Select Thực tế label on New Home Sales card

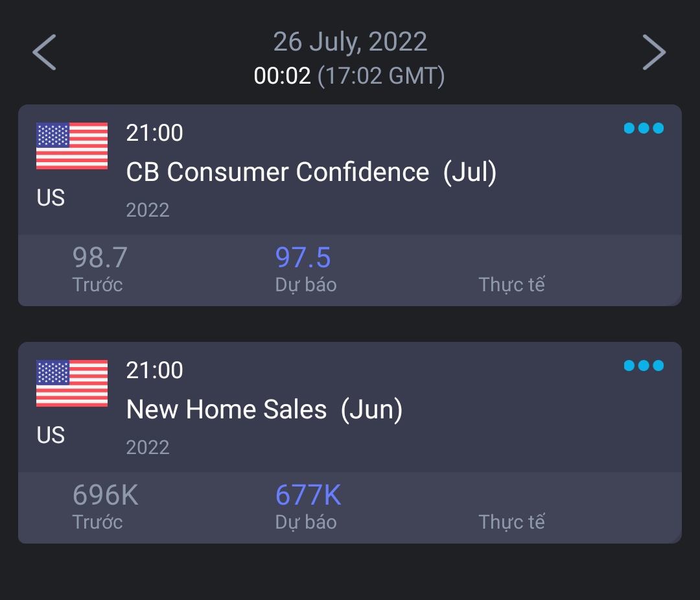[512, 522]
